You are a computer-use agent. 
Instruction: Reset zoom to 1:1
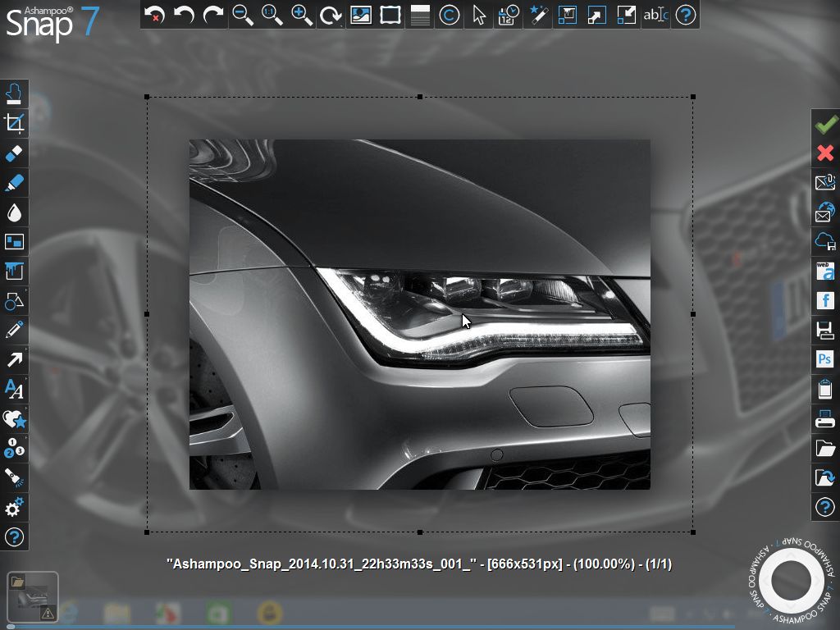[x=272, y=15]
